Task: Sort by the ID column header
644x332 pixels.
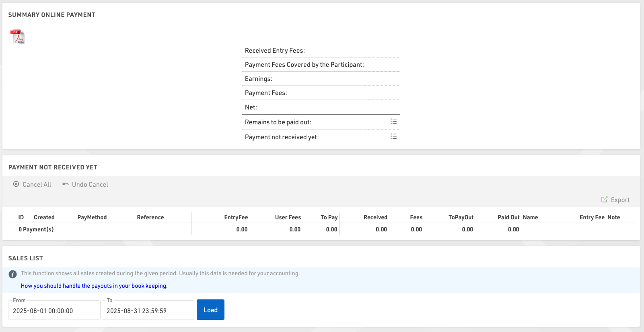Action: pyautogui.click(x=21, y=217)
